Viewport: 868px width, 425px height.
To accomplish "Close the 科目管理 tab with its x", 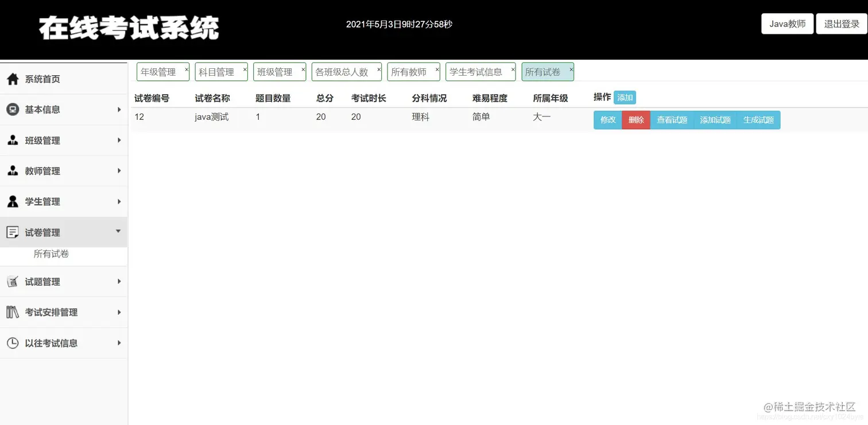I will point(245,69).
